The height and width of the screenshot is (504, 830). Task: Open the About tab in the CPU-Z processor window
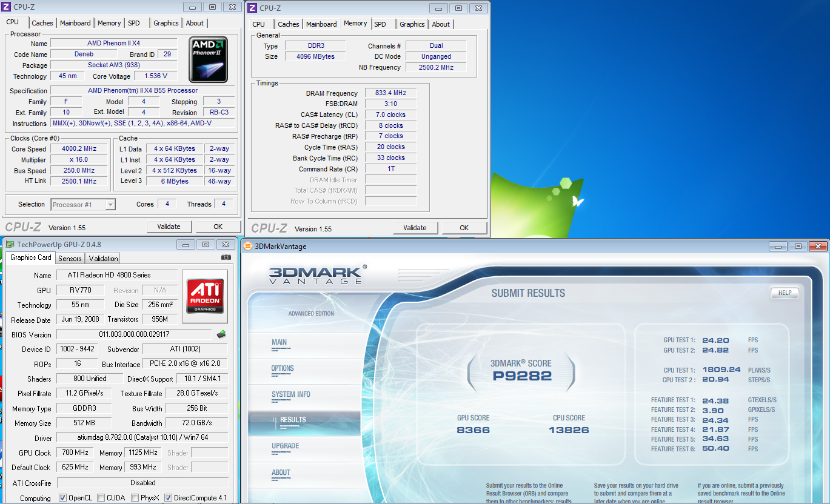click(x=195, y=23)
